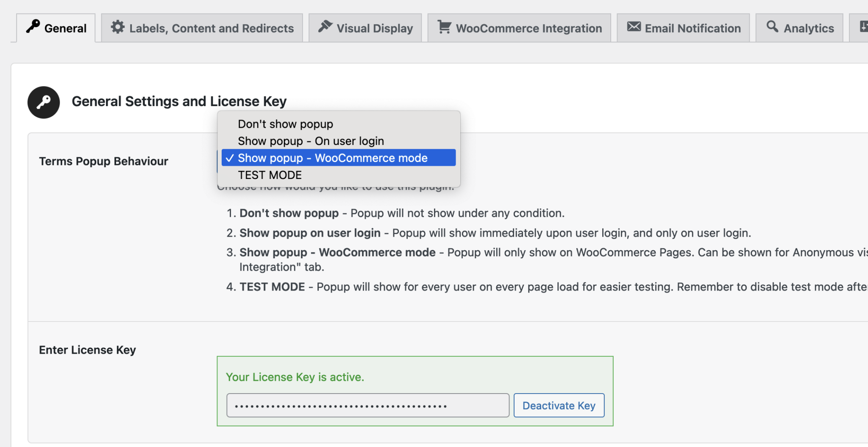Go to Email Notification tab
Screen dimensions: 868x447
click(683, 28)
